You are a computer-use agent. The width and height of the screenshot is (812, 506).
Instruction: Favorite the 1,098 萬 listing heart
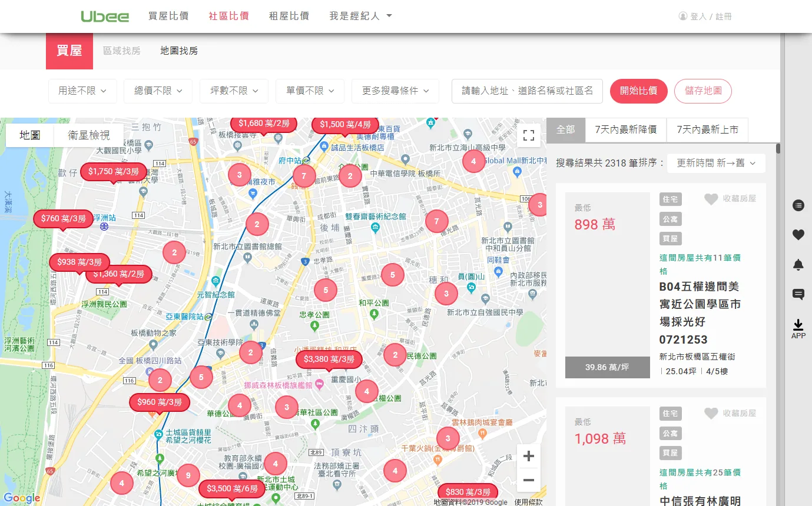tap(711, 414)
